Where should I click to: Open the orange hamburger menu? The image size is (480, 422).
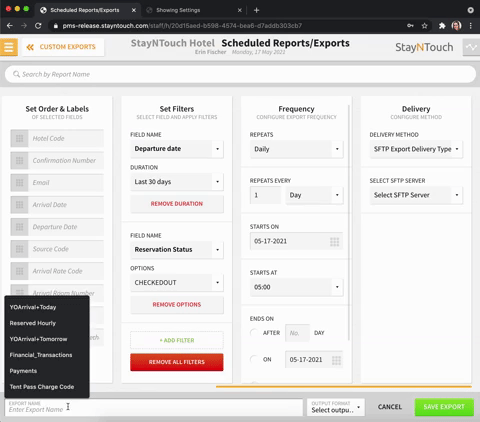pyautogui.click(x=9, y=47)
